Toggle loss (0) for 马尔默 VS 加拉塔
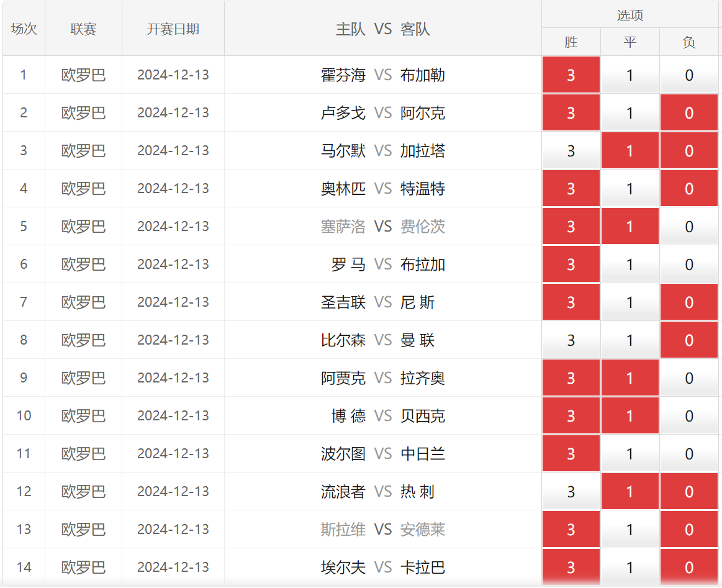 click(689, 150)
